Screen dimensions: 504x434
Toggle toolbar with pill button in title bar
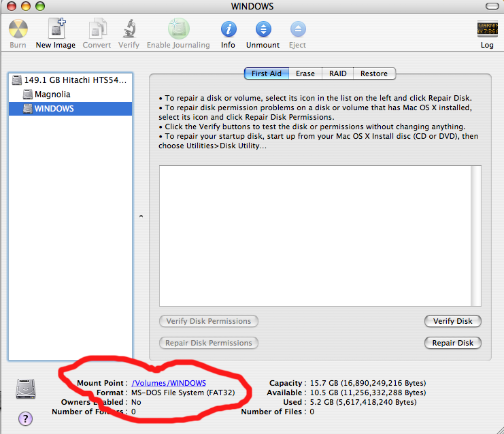[x=492, y=6]
